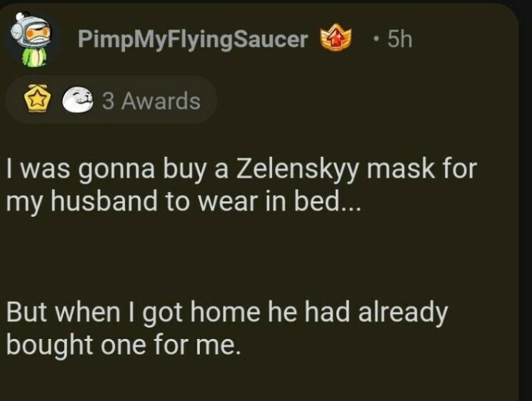Click the text "bought one for me."
The image size is (532, 401).
[121, 344]
